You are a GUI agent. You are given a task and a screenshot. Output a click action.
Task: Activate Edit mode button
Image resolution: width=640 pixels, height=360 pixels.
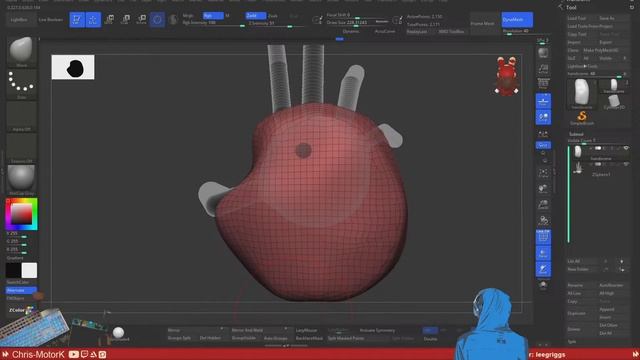(x=77, y=20)
